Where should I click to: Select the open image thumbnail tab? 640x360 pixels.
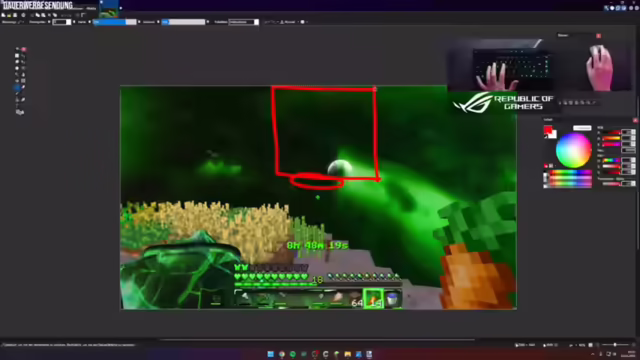pos(109,9)
